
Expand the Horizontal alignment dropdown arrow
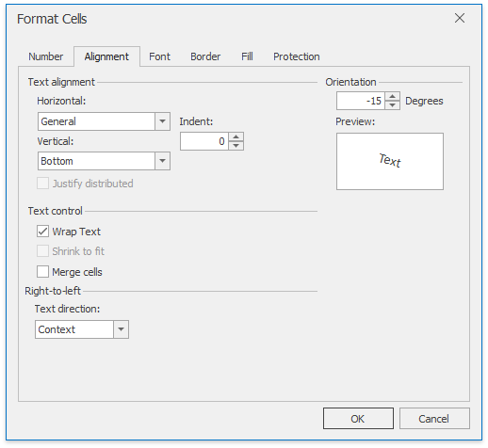coord(162,121)
